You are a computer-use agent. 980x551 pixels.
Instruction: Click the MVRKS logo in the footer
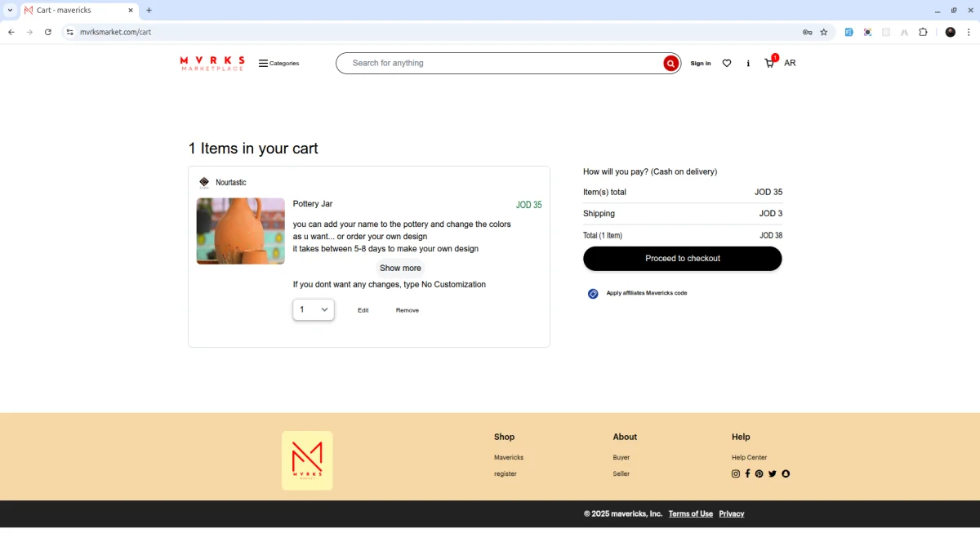coord(307,460)
